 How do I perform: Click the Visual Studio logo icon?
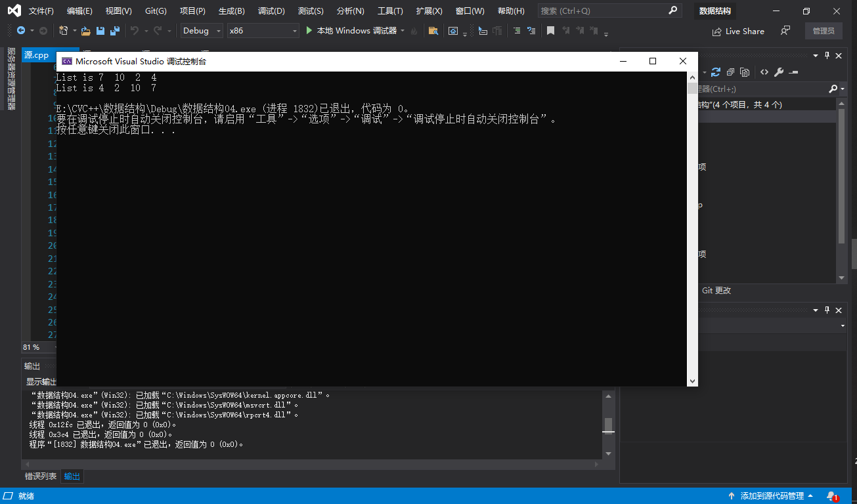(x=14, y=10)
